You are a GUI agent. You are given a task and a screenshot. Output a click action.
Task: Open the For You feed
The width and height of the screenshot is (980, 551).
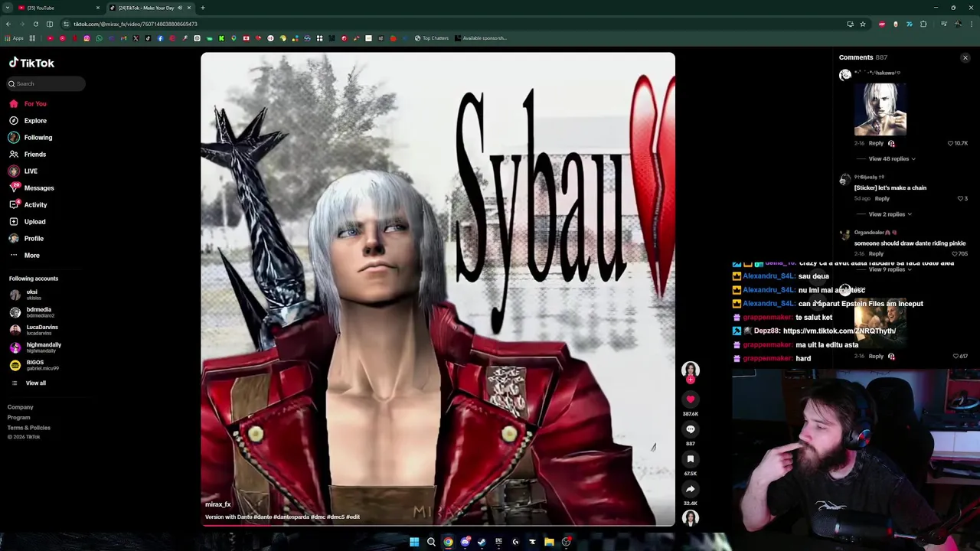click(28, 104)
